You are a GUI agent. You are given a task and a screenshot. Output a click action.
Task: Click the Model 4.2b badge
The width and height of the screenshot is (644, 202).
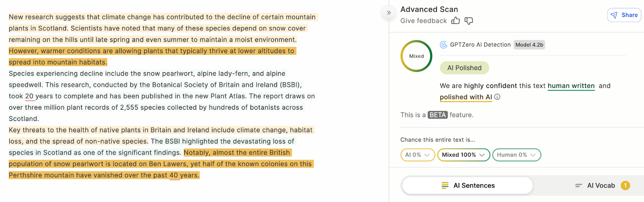(x=529, y=45)
